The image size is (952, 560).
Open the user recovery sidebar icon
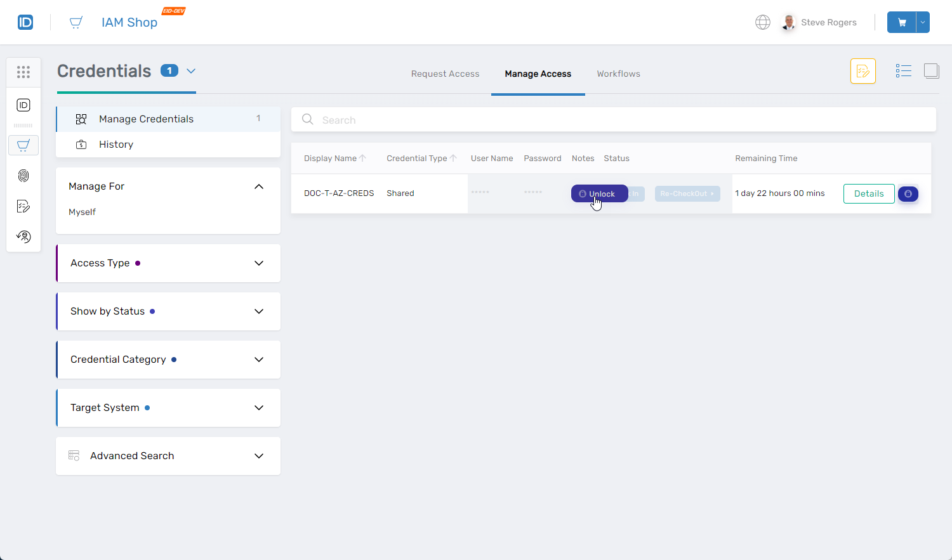pos(23,237)
